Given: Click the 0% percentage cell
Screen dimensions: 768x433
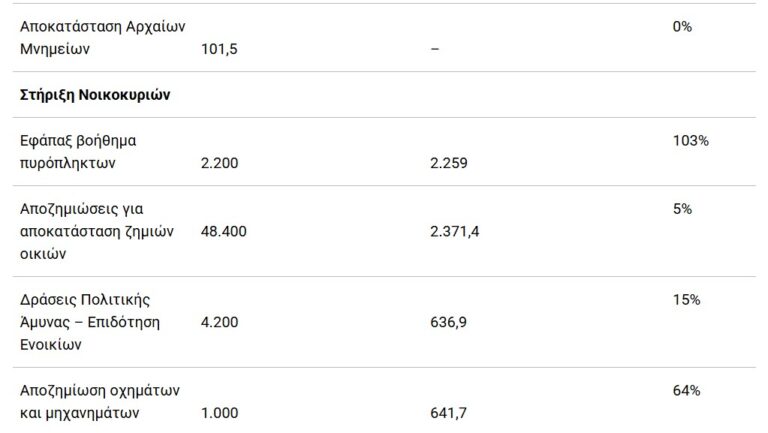Looking at the screenshot, I should click(683, 27).
